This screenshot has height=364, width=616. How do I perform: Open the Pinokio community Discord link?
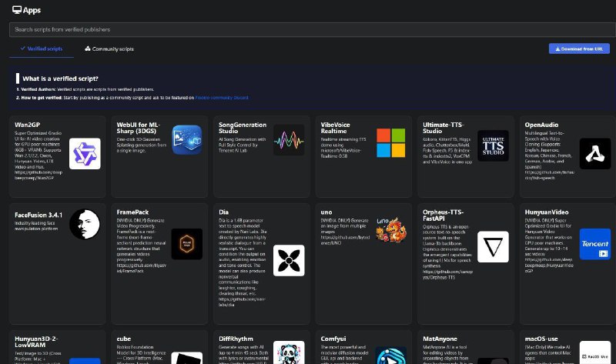tap(222, 98)
